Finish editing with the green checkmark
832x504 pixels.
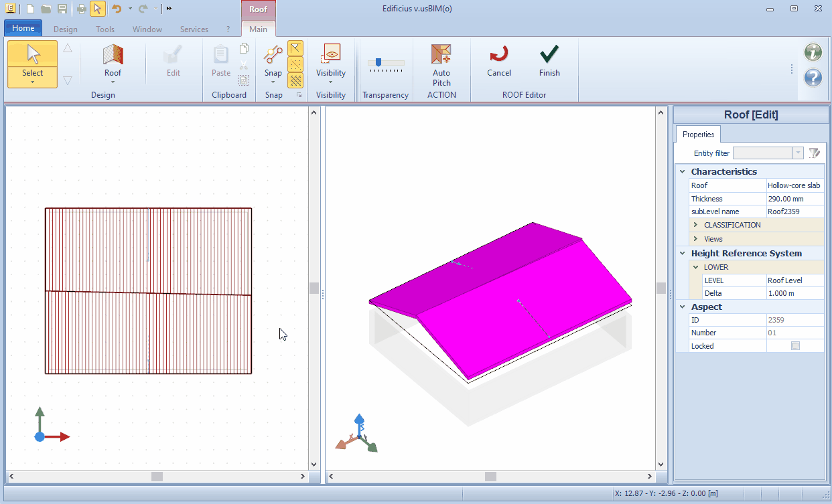click(x=549, y=55)
